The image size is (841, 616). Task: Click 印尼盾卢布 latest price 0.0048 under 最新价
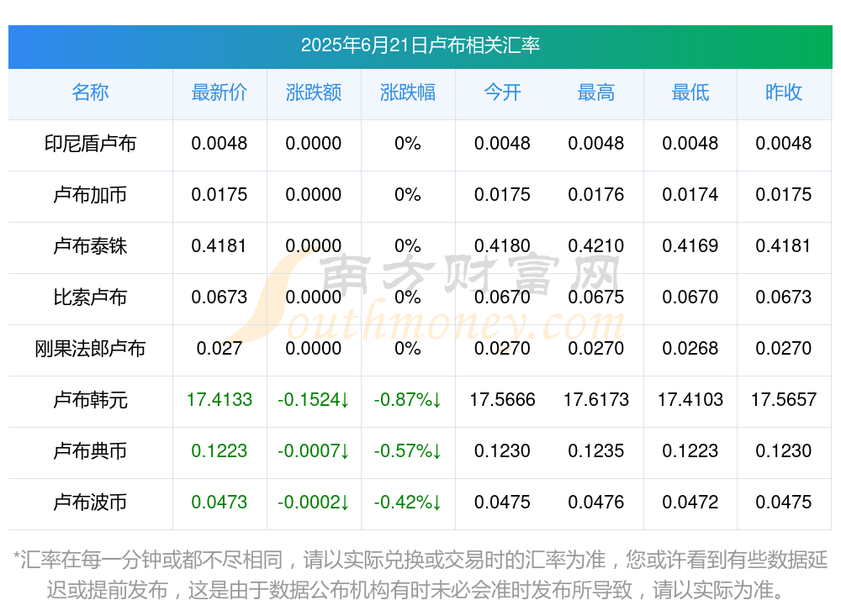[x=220, y=144]
